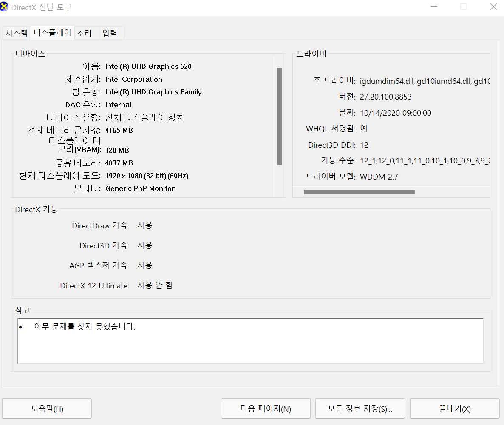Click DirectX 12 Ultimate status 사용 안 함
The width and height of the screenshot is (504, 425).
(155, 285)
